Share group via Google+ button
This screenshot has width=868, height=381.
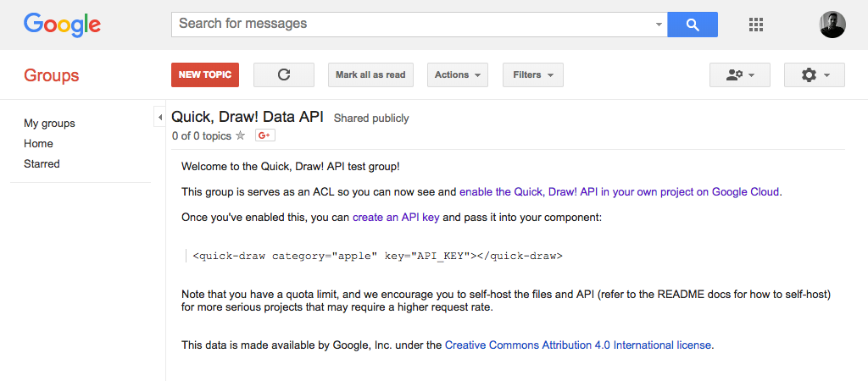(x=265, y=135)
